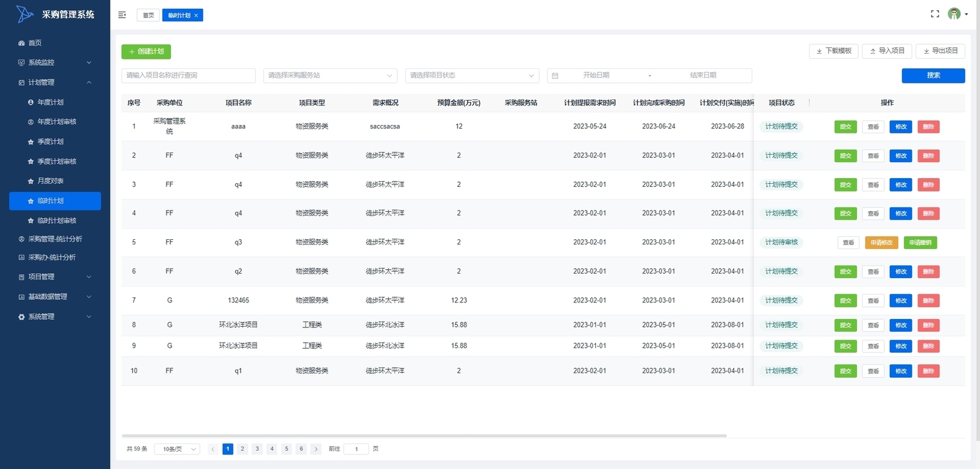Image resolution: width=980 pixels, height=469 pixels.
Task: Select the 临时计划 tab in the tab bar
Action: [182, 15]
